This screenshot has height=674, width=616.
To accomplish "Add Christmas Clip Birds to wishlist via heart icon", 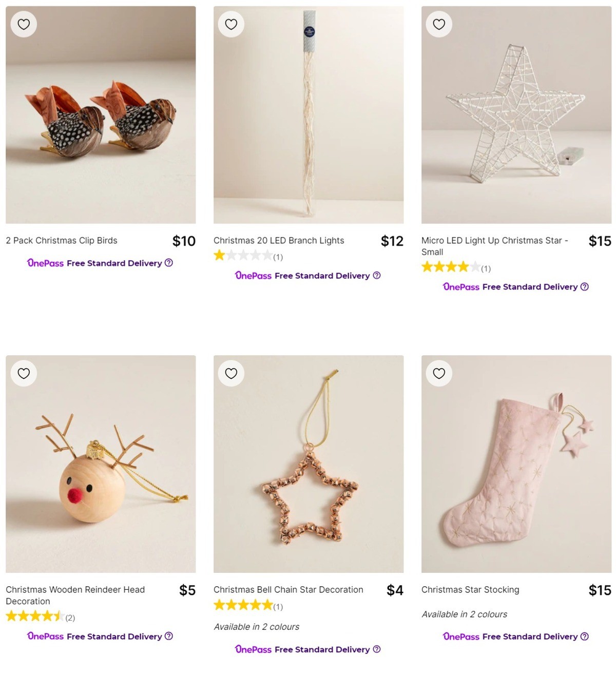I will pyautogui.click(x=24, y=24).
